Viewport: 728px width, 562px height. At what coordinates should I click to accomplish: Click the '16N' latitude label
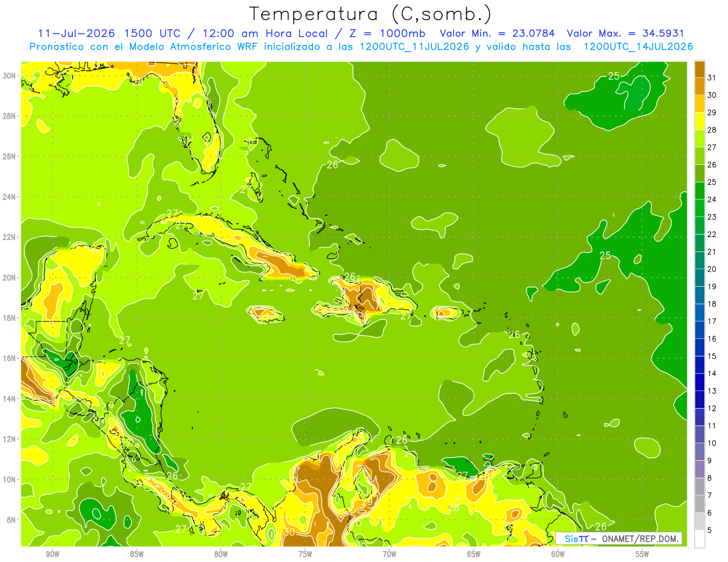pos(9,358)
